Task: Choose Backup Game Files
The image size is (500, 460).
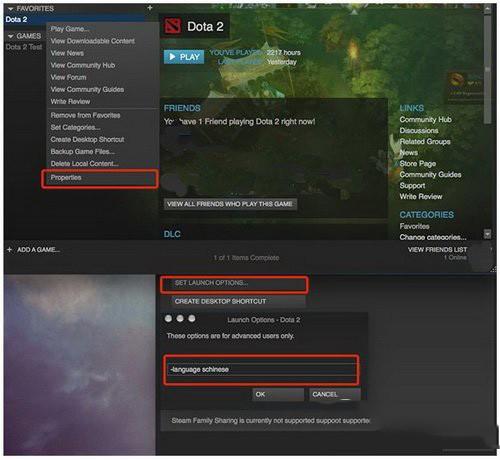Action: [83, 151]
